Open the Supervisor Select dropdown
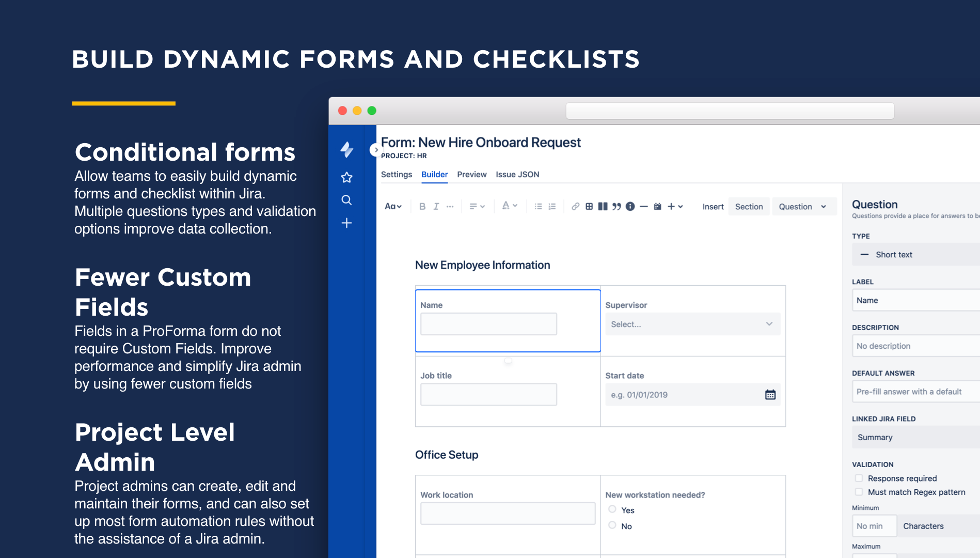The width and height of the screenshot is (980, 558). (x=692, y=324)
